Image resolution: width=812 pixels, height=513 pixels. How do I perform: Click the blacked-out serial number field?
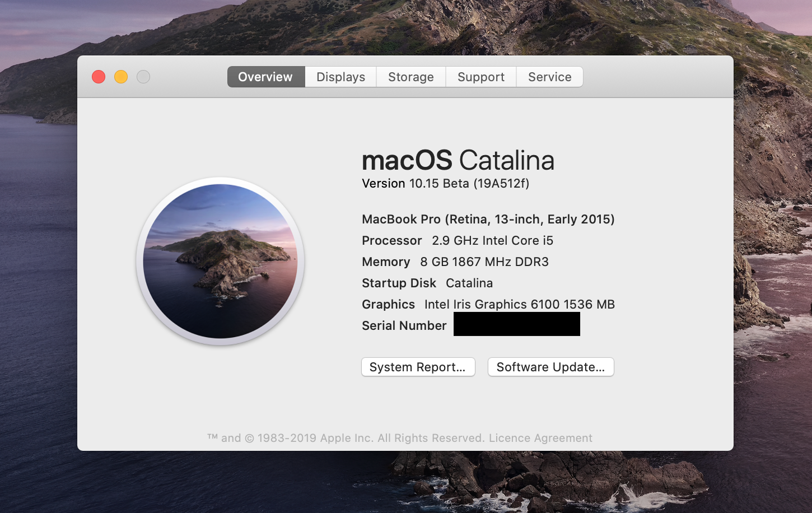(x=516, y=325)
